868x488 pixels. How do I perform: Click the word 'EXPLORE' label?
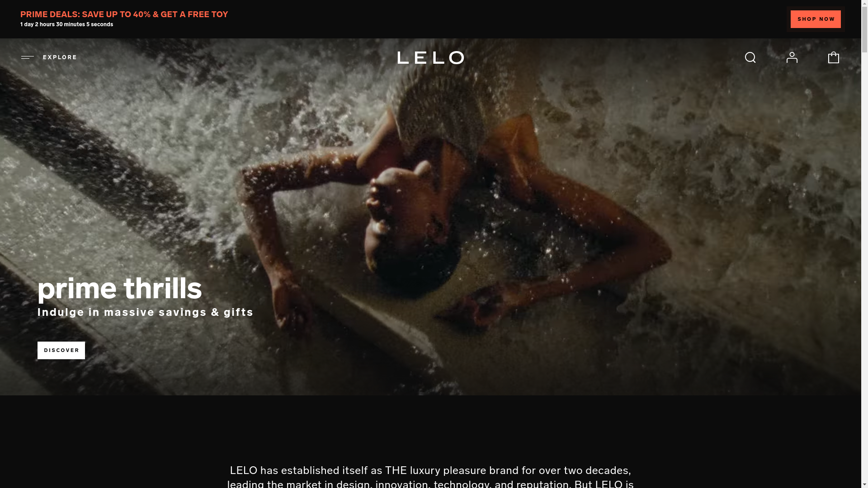coord(60,57)
